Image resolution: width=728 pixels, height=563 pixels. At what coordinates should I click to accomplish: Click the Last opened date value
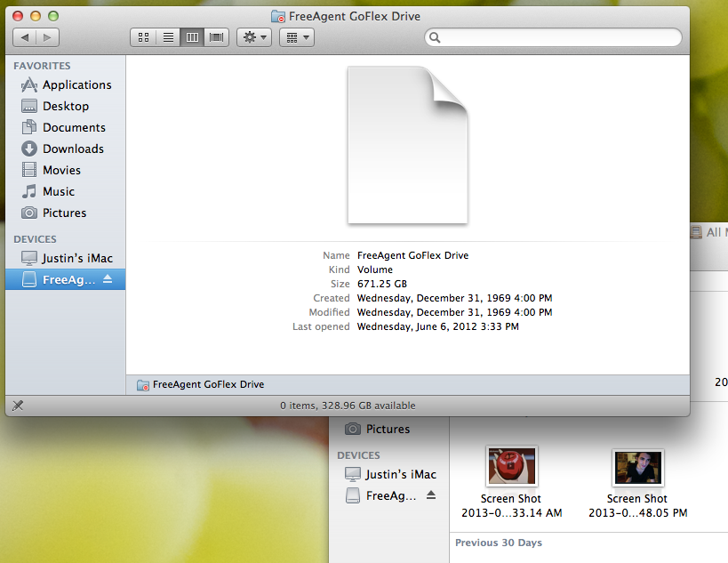click(438, 326)
